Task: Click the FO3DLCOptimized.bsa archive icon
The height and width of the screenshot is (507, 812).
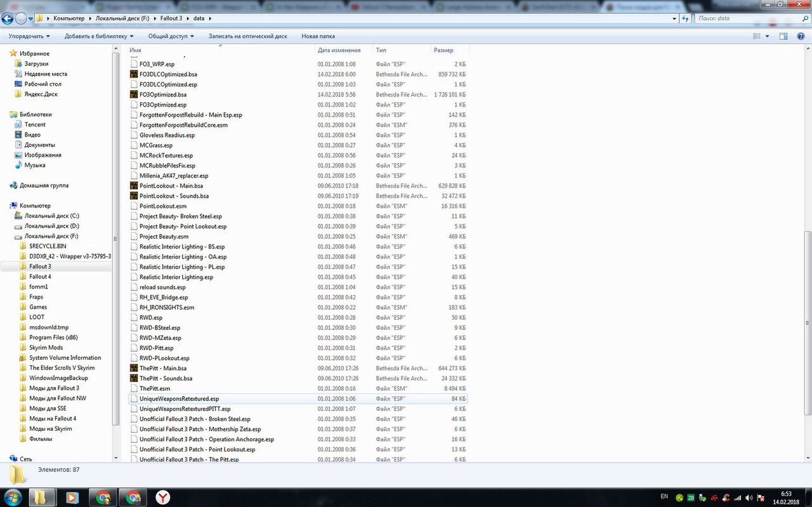Action: (134, 74)
